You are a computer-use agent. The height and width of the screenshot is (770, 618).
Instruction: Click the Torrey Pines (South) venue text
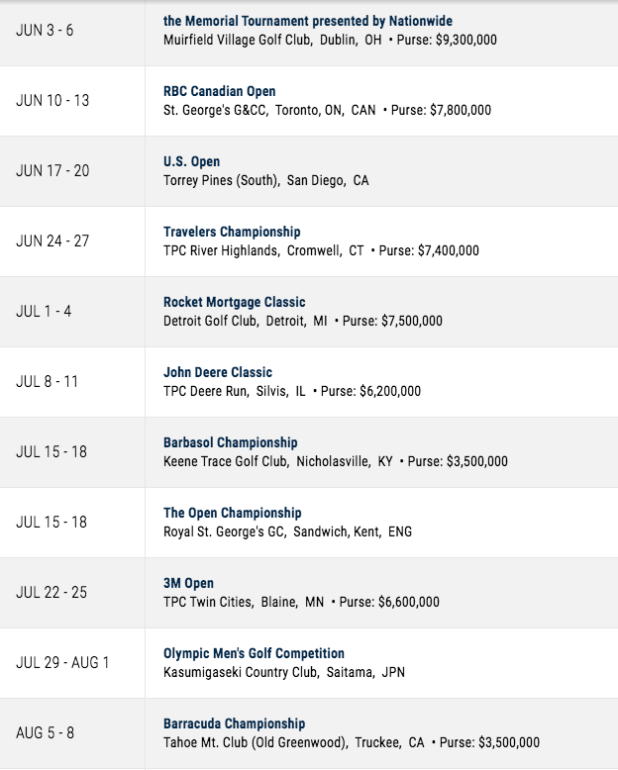pos(221,181)
